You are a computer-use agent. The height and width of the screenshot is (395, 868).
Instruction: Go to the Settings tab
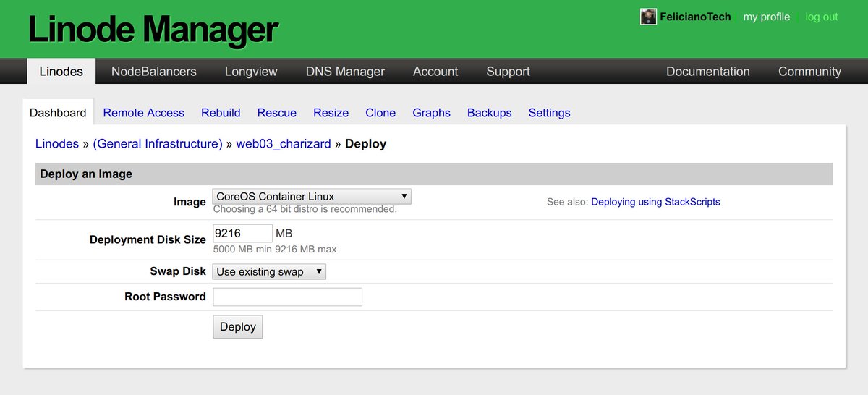click(x=549, y=113)
